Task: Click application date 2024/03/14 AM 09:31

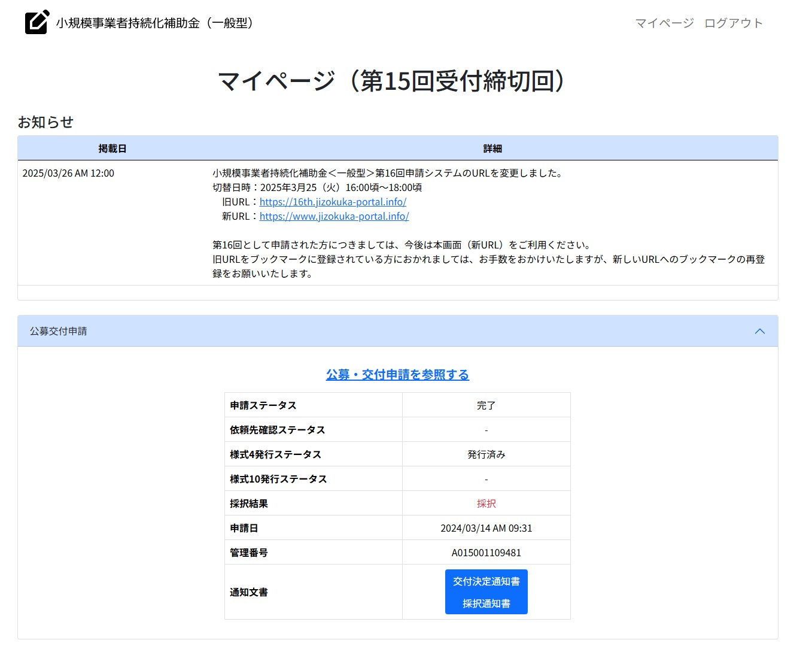Action: click(486, 528)
